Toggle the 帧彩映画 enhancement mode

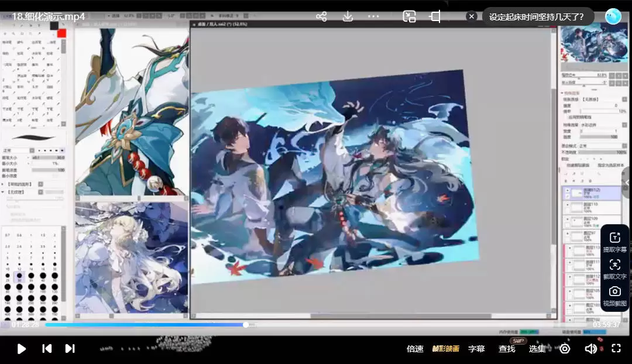coord(445,349)
